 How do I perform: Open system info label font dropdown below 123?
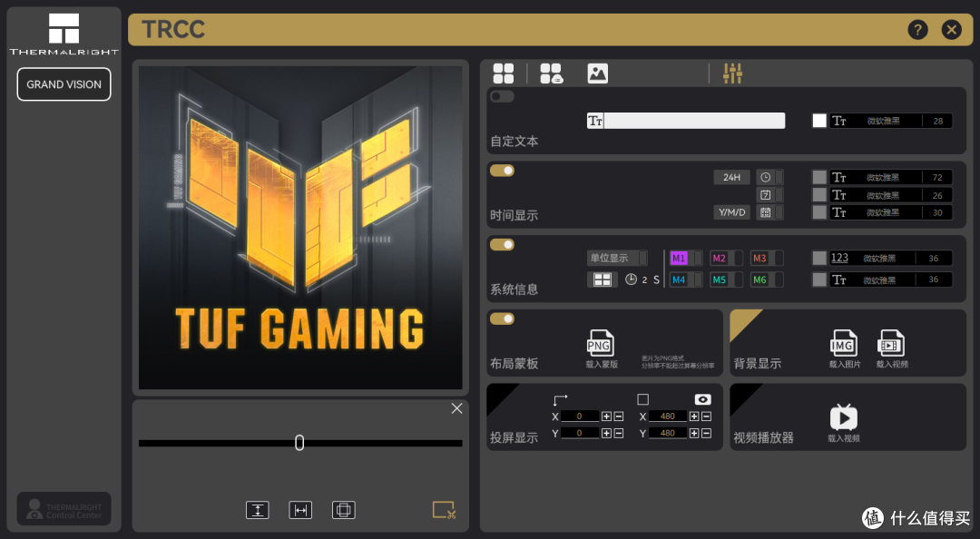coord(891,279)
